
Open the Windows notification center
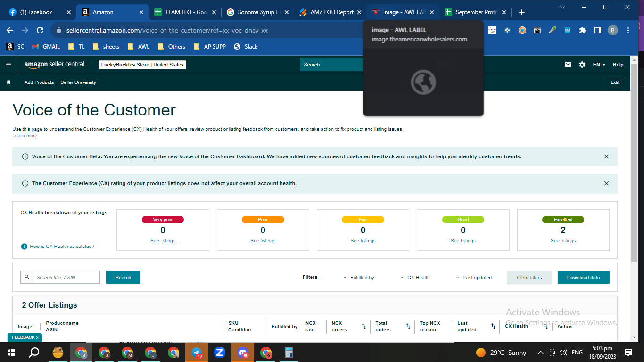(x=628, y=353)
